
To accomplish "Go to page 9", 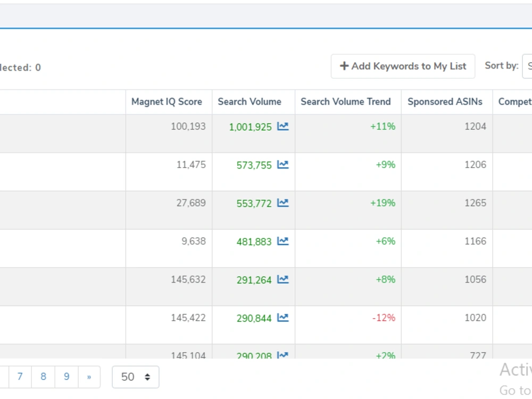I will 66,377.
